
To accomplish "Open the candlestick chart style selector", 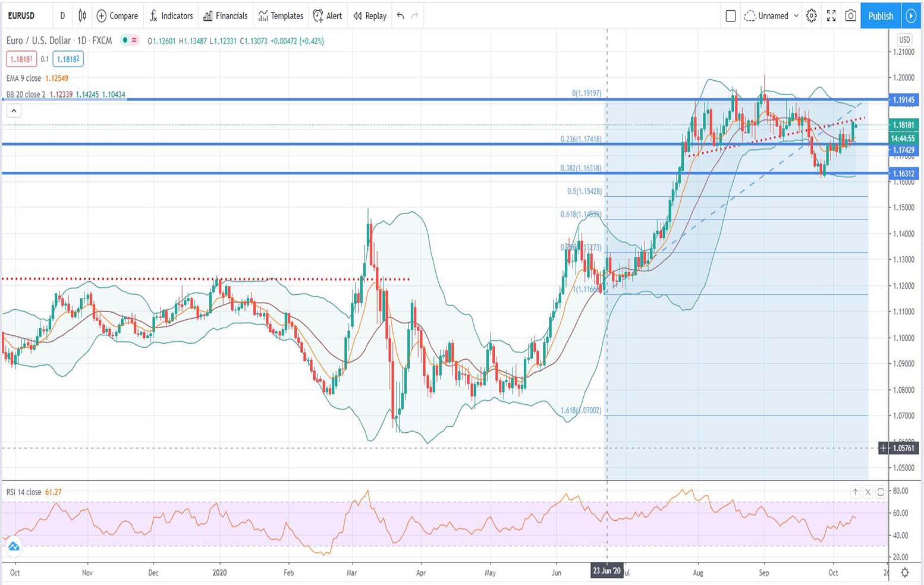I will point(82,16).
